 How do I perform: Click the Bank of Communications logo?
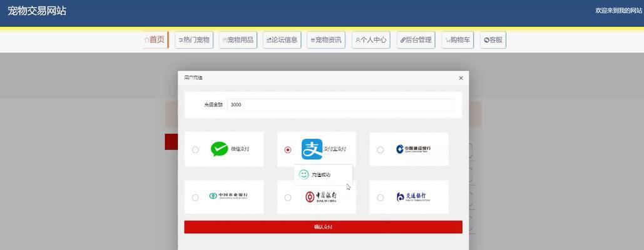(x=413, y=197)
